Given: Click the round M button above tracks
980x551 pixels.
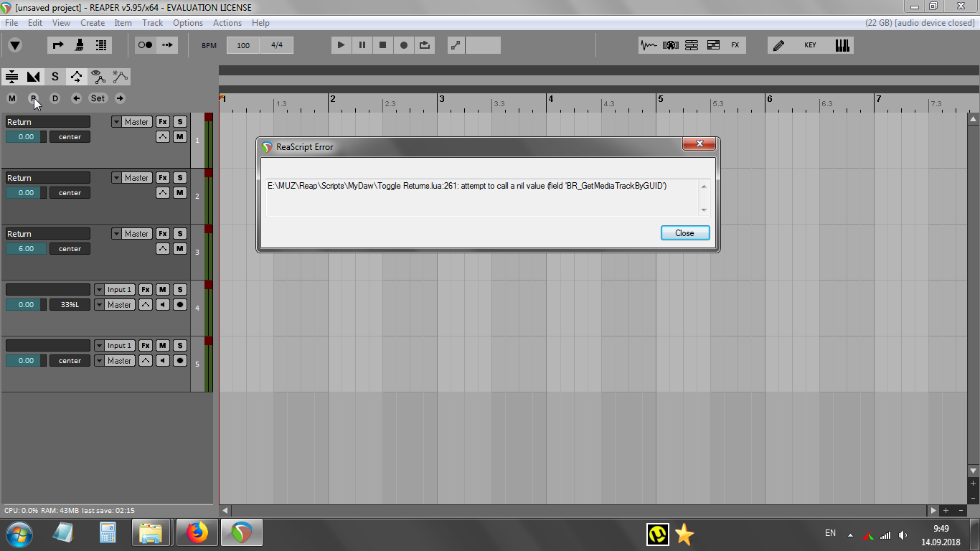Looking at the screenshot, I should coord(11,98).
